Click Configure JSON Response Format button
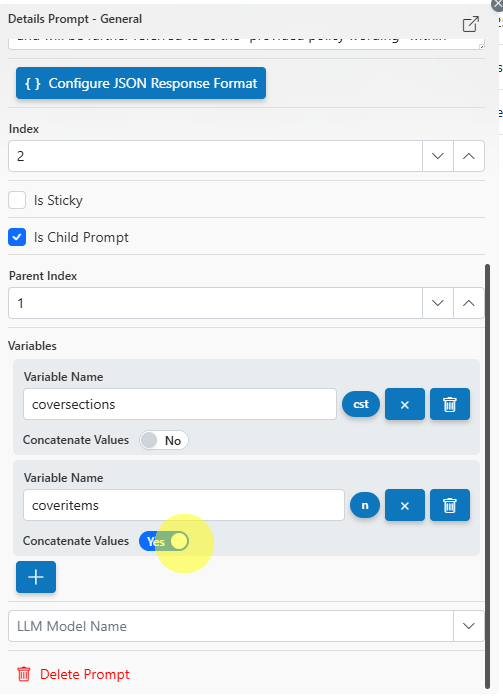The width and height of the screenshot is (503, 698). point(141,83)
